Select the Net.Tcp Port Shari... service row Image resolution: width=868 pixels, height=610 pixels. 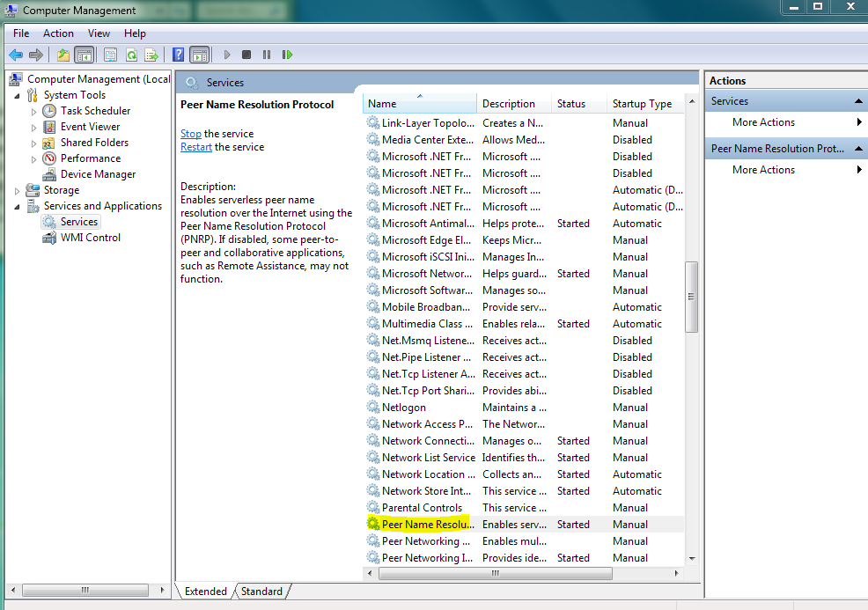click(524, 390)
